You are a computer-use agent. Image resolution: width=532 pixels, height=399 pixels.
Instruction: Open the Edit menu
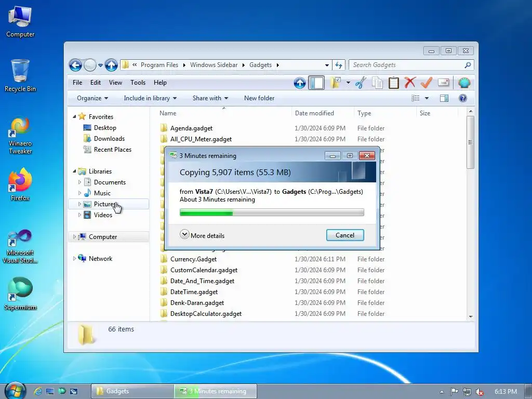pos(96,83)
